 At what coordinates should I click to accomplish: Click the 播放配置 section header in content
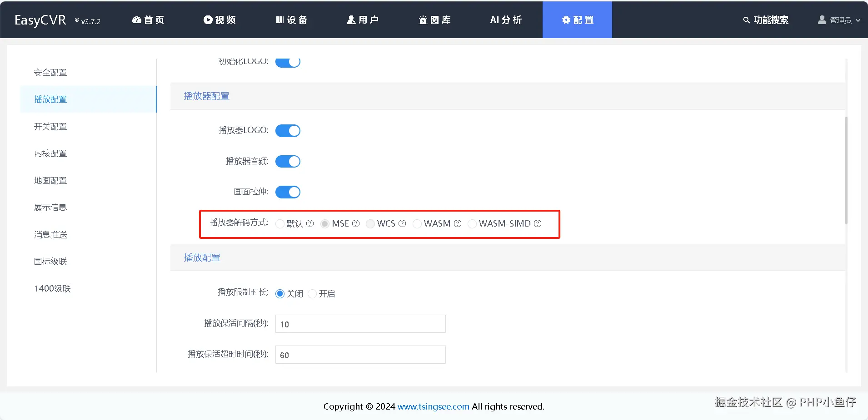(x=202, y=257)
